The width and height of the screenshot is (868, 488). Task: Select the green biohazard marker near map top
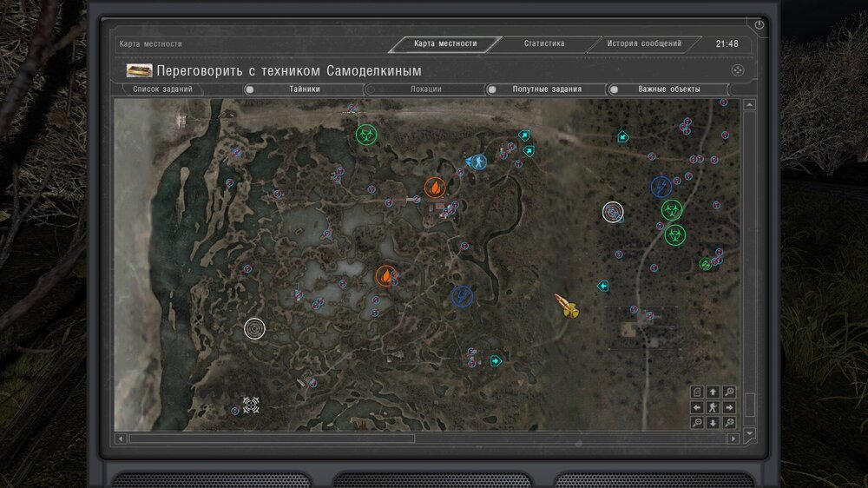366,134
